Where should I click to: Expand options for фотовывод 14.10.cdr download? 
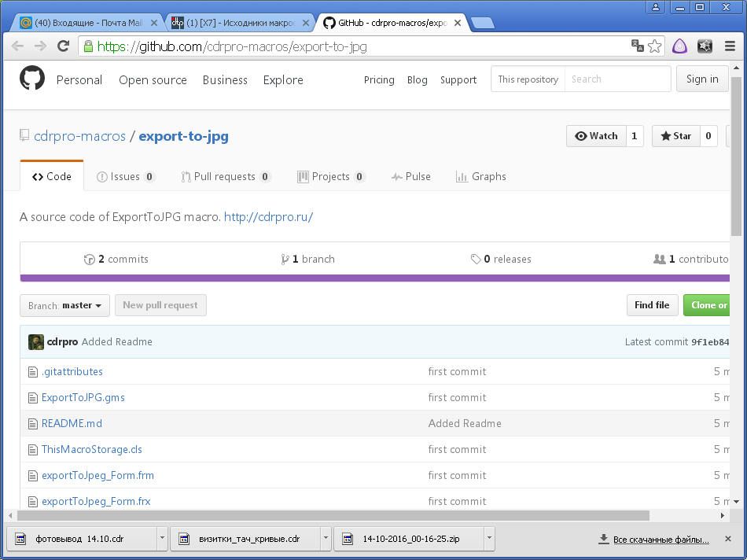(x=163, y=539)
